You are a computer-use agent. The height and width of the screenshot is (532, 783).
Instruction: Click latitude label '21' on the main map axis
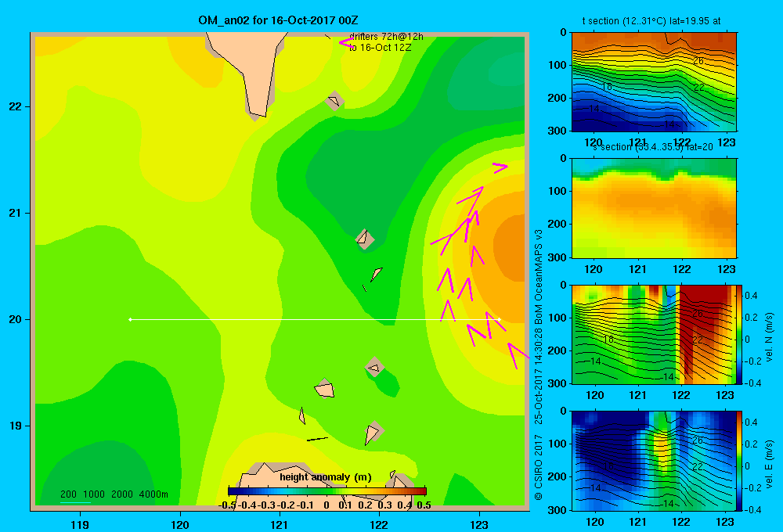pyautogui.click(x=16, y=213)
